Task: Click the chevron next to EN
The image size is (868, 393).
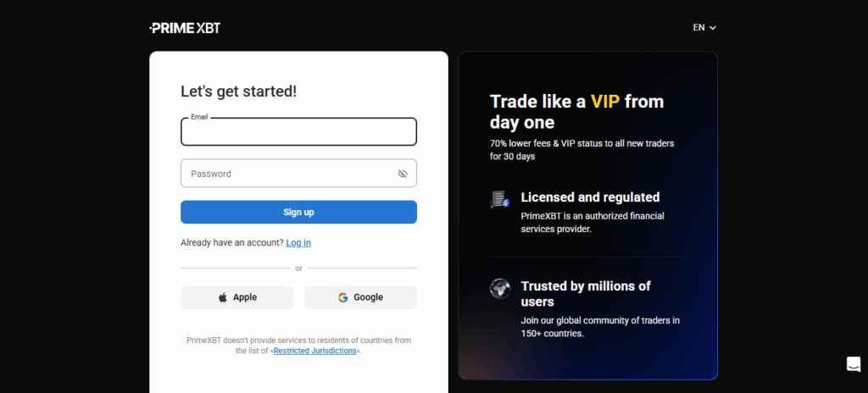Action: pyautogui.click(x=712, y=28)
